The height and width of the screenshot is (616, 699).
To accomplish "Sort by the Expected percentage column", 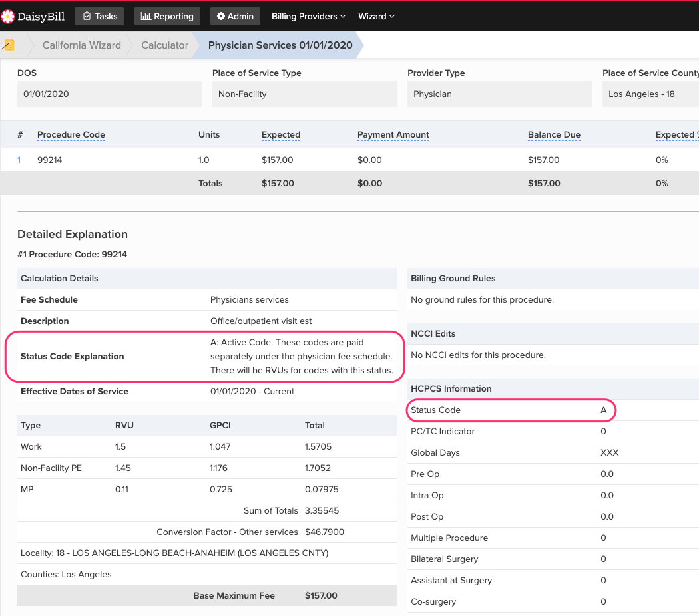I will click(x=676, y=134).
